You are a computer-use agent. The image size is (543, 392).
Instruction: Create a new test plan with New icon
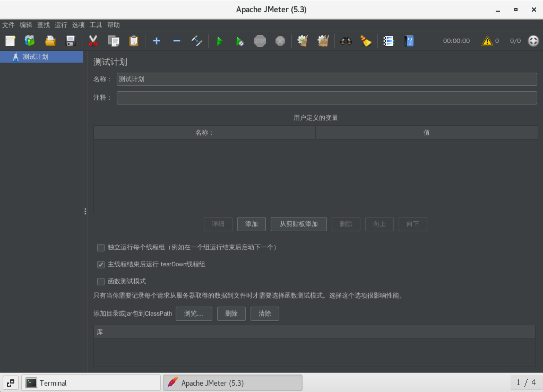(x=10, y=41)
